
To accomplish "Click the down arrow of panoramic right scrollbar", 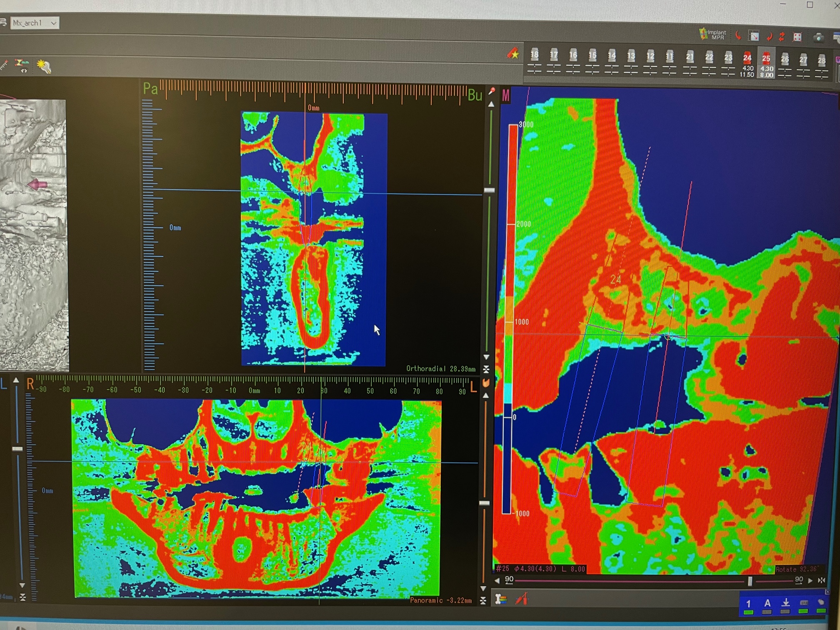I will 483,588.
